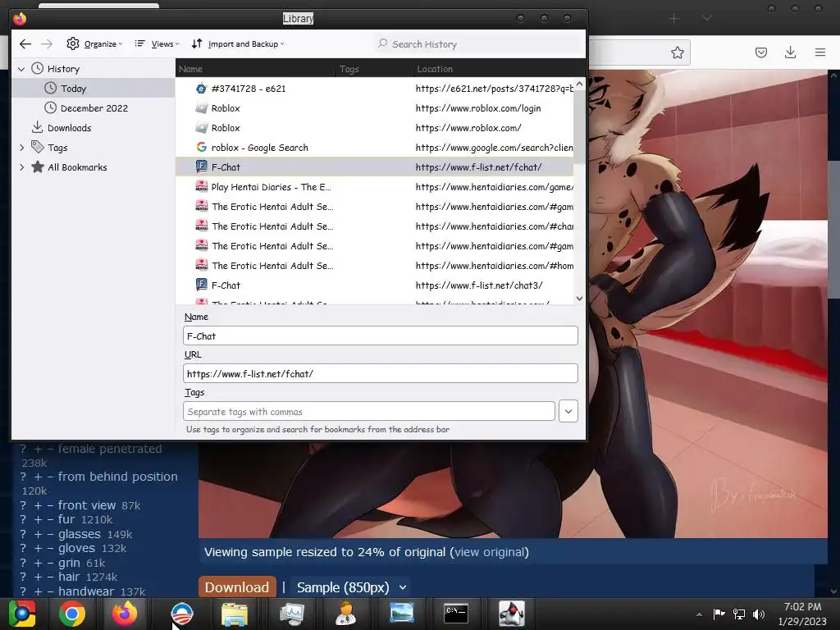Select roblox - Google Search row
This screenshot has height=630, width=840.
374,148
